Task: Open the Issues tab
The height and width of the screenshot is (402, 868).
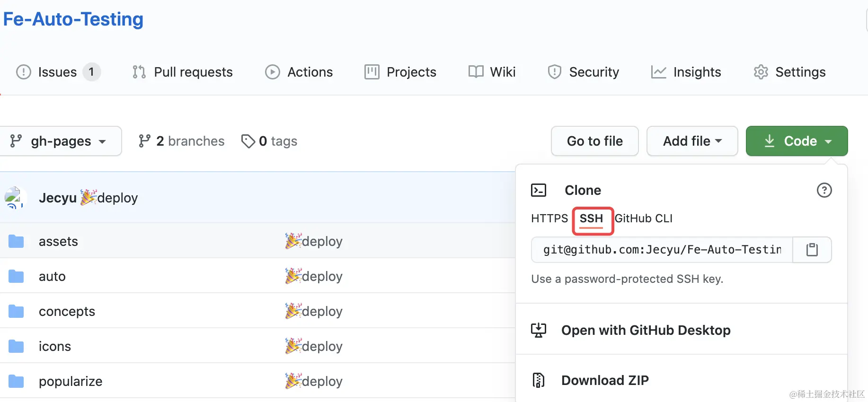Action: 58,72
